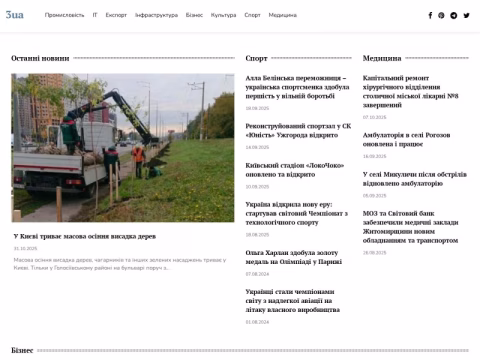Click date 01.08.2024 under авіації article

[257, 322]
